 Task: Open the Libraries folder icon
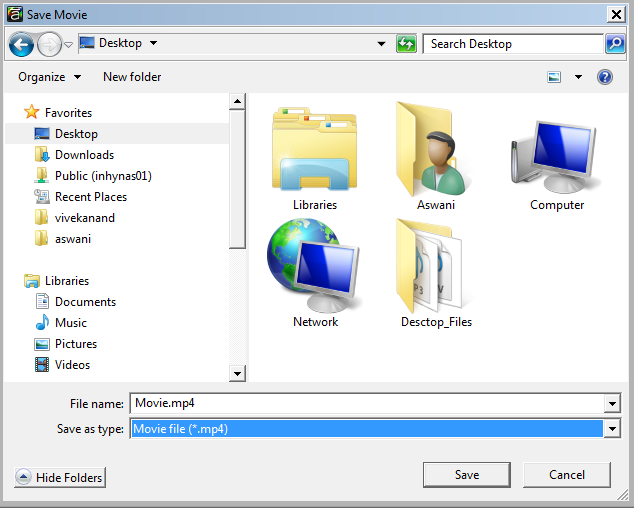point(314,150)
